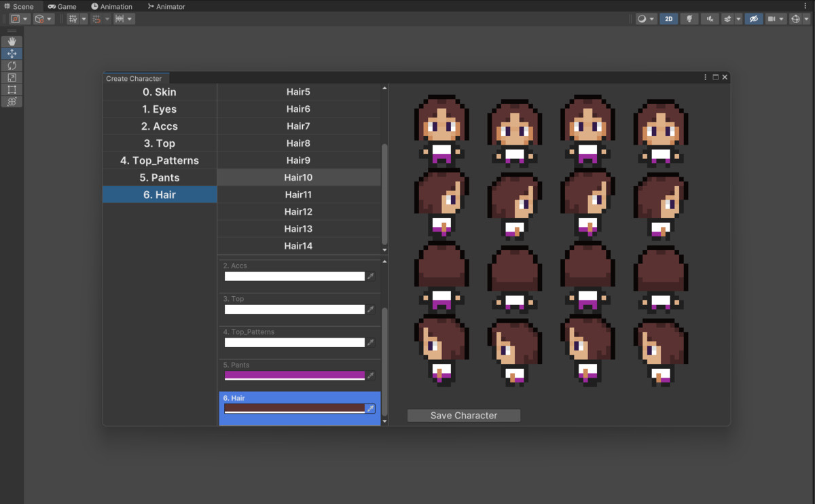Open the effects dropdown arrow

point(738,19)
